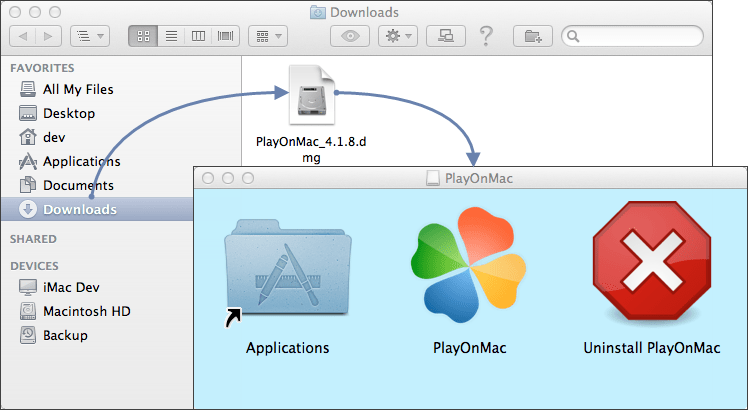
Task: Minimize the PlayOnMac window
Action: click(x=228, y=178)
